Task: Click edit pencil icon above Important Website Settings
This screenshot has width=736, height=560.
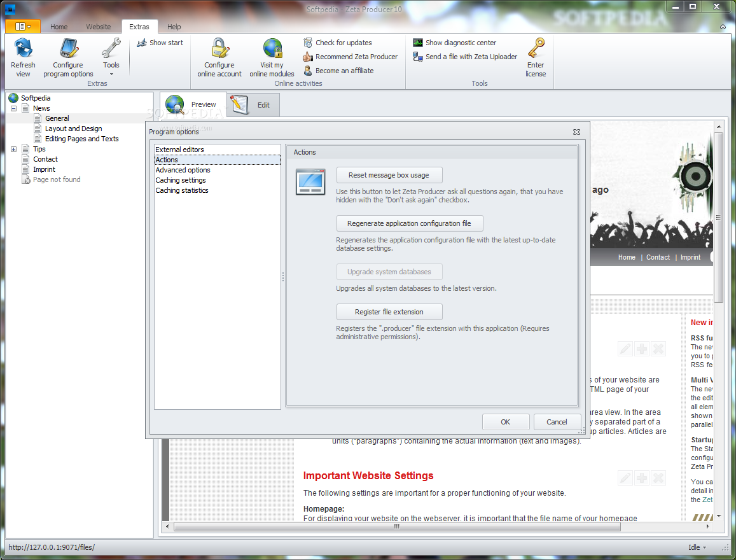Action: point(625,479)
